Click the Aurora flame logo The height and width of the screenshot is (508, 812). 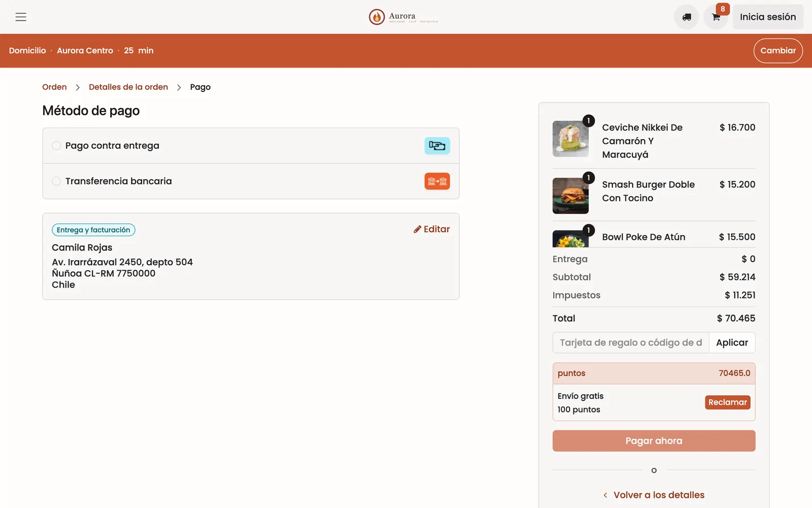[377, 17]
